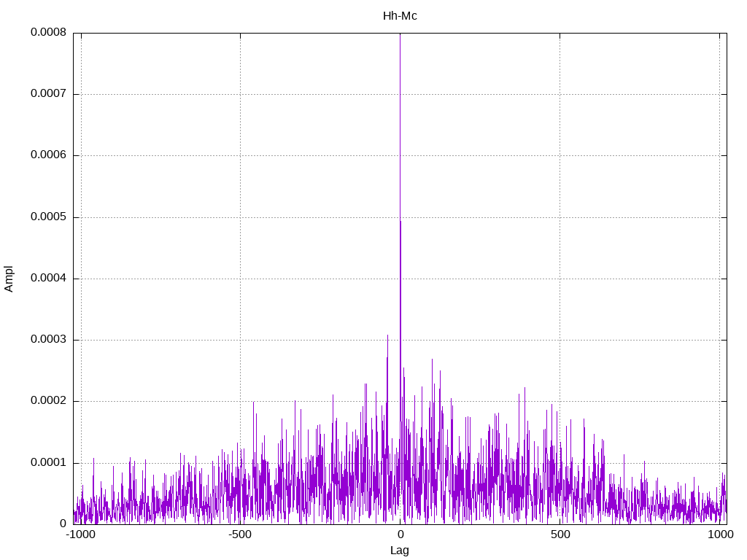
Task: Click the Lag x-axis label
Action: coord(400,551)
